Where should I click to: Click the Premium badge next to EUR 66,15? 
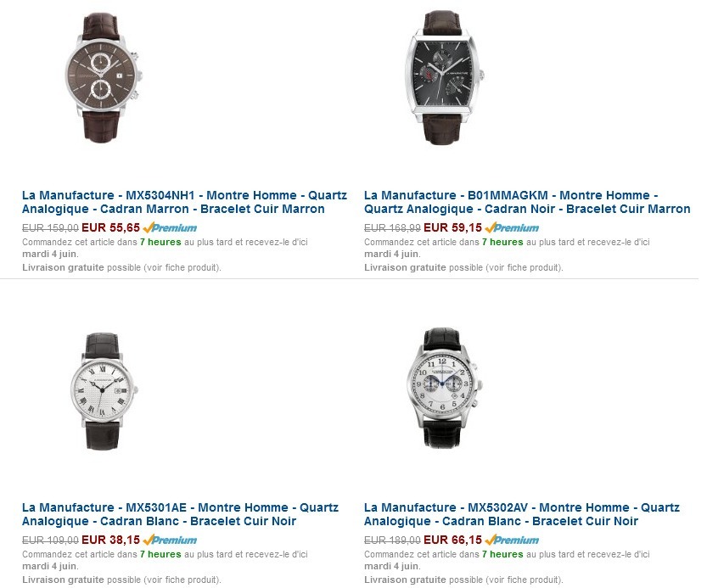(x=512, y=540)
